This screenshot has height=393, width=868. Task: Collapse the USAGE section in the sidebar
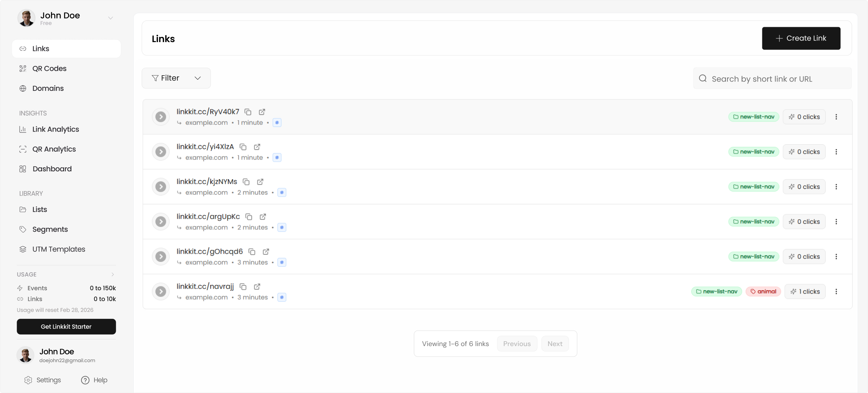point(113,274)
